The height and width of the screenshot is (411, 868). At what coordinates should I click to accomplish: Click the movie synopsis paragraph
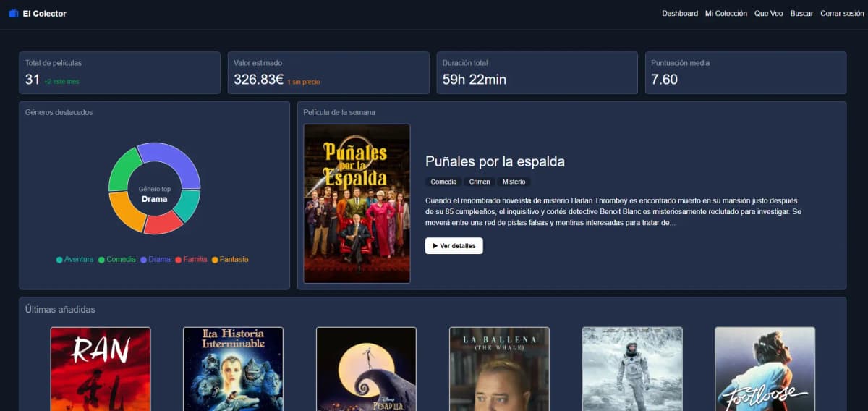[613, 211]
